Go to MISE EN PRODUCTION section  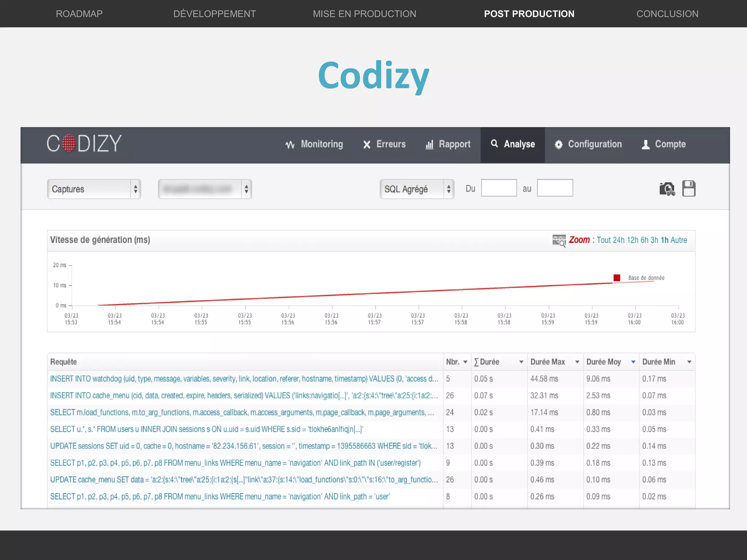pyautogui.click(x=364, y=14)
